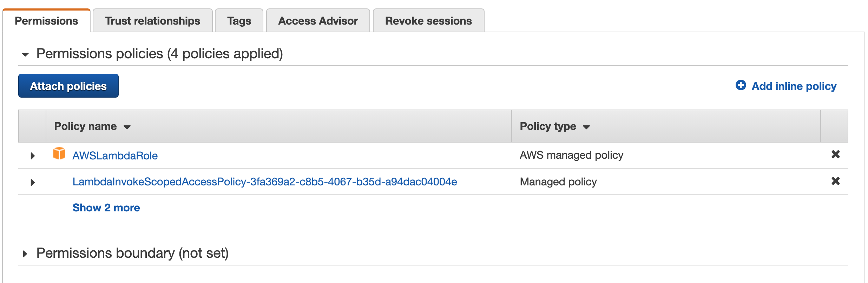Click the Attach policies button
The image size is (868, 283).
(68, 86)
